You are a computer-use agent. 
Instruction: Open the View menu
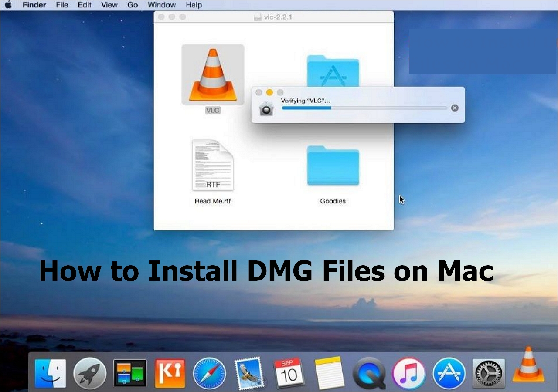click(109, 5)
